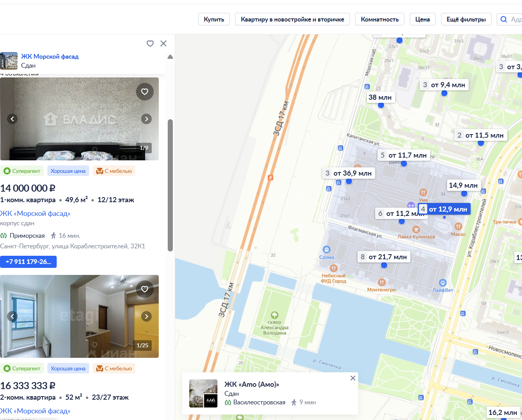This screenshot has width=522, height=420.
Task: Open ЖК «Морской фасад» link under 1-комн. listing
Action: 35,214
